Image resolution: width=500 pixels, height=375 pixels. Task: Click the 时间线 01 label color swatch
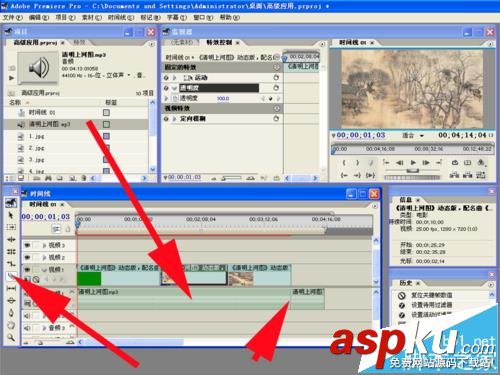point(106,112)
